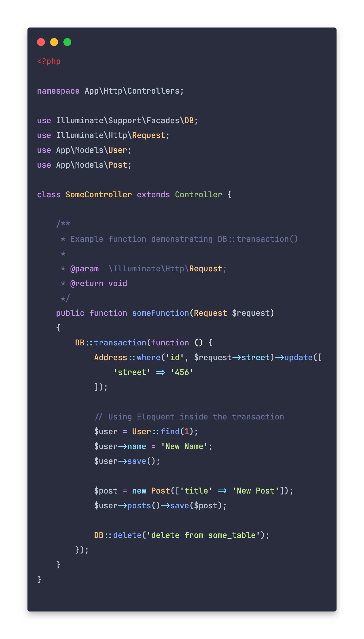The width and height of the screenshot is (364, 639).
Task: Click the @param docblock annotation
Action: 84,269
